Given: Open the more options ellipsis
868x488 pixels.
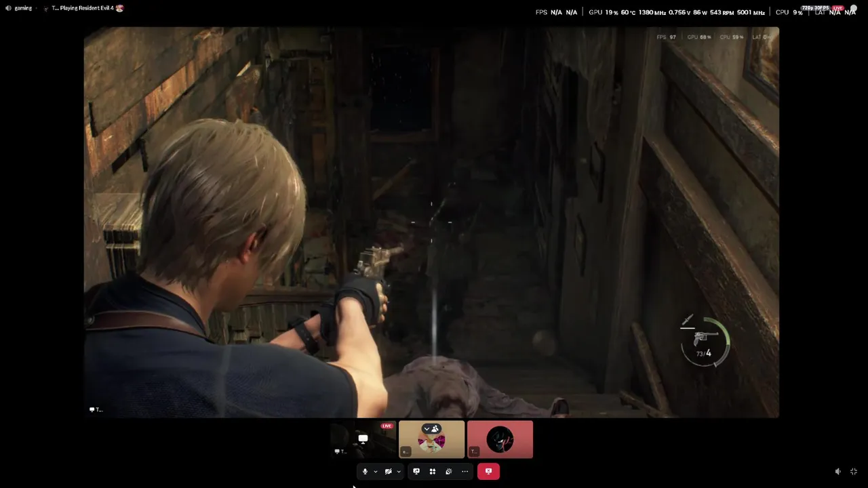Looking at the screenshot, I should (465, 471).
